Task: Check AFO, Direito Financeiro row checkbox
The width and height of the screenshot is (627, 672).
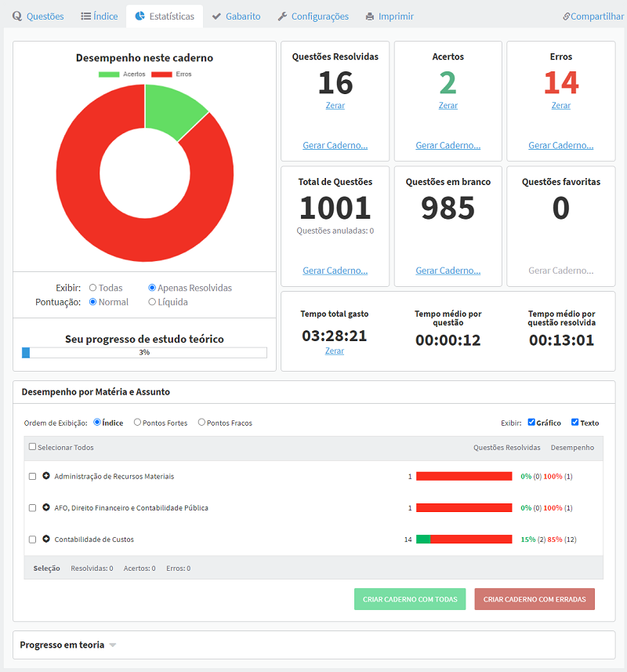Action: coord(32,508)
